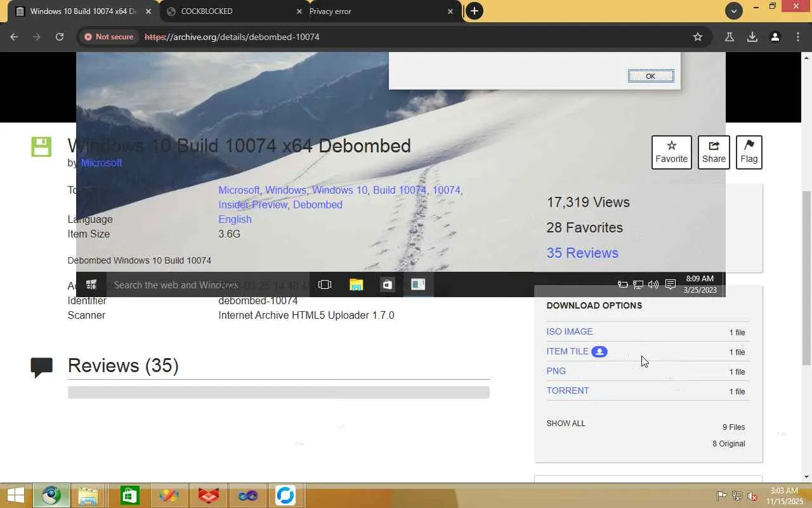The image size is (812, 508).
Task: Go back to the previous page
Action: pos(14,37)
